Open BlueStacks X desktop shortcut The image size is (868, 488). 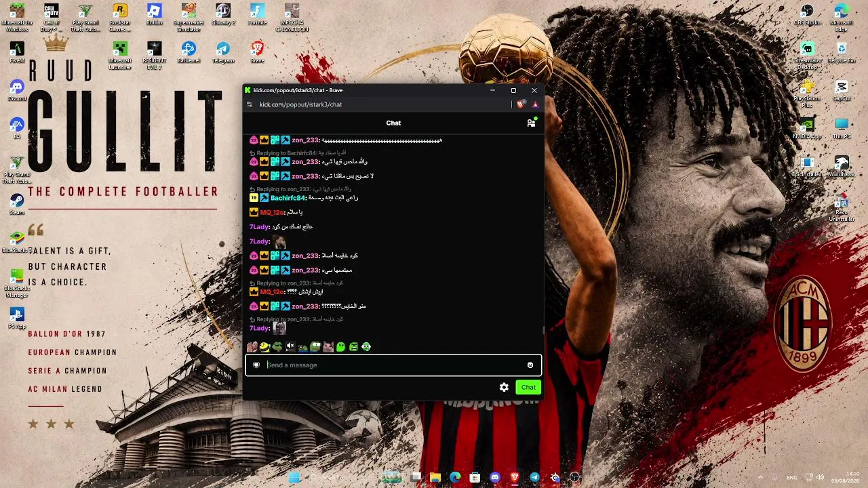click(17, 243)
